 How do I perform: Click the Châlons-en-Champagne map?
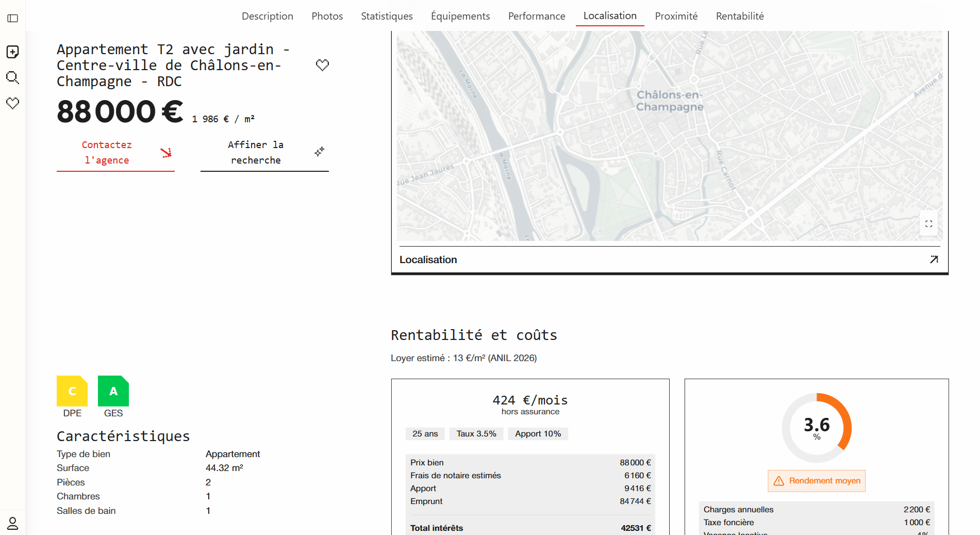click(x=670, y=136)
